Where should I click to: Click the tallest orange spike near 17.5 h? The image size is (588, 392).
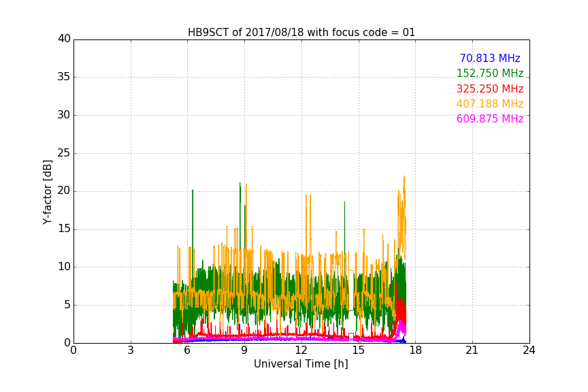click(x=404, y=176)
